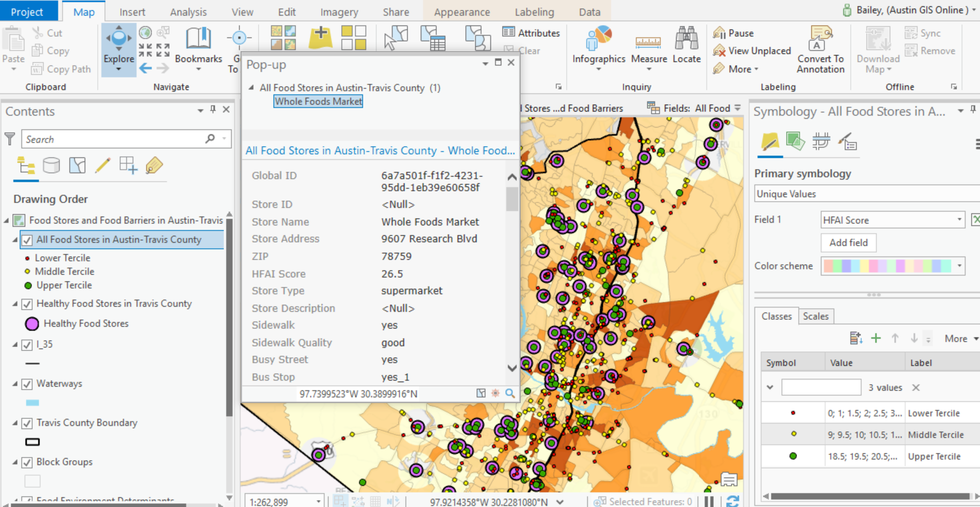This screenshot has width=980, height=507.
Task: Click the Healthy Food Stores purple symbol
Action: click(32, 324)
